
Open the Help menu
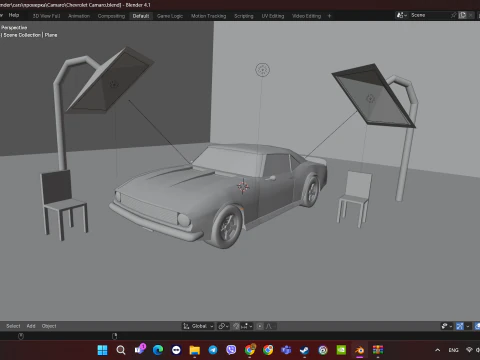[x=14, y=15]
